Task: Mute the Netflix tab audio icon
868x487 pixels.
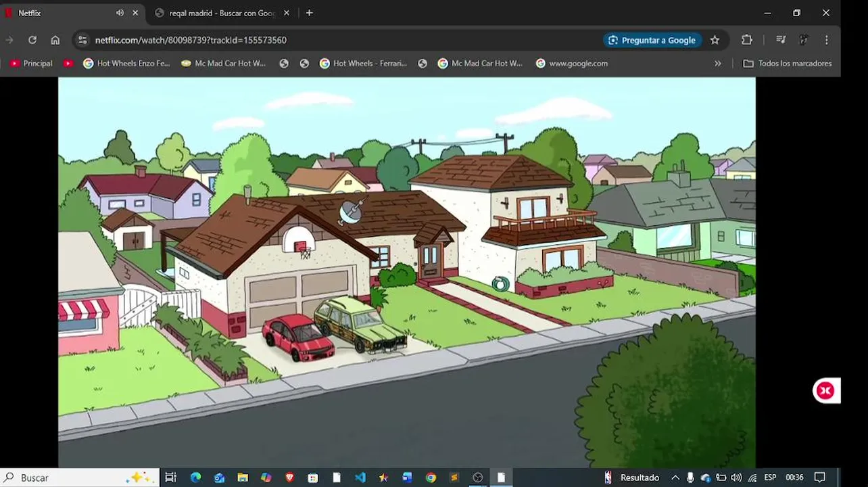Action: 120,13
